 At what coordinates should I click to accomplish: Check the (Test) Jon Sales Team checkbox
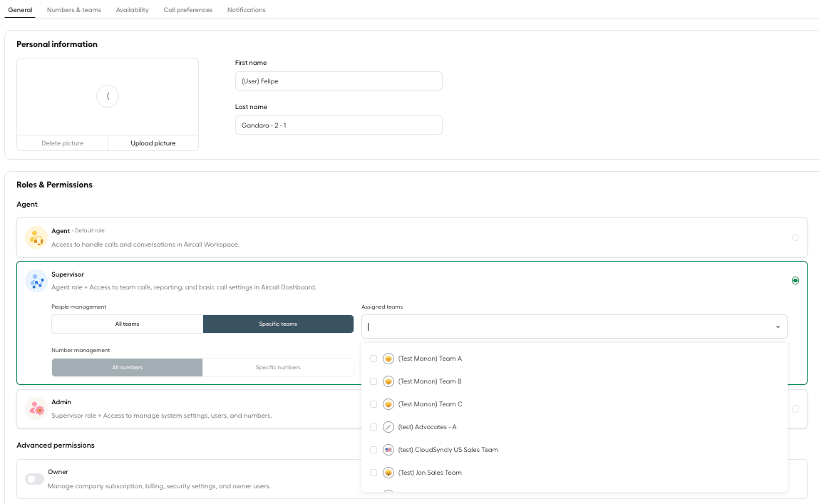pos(374,473)
